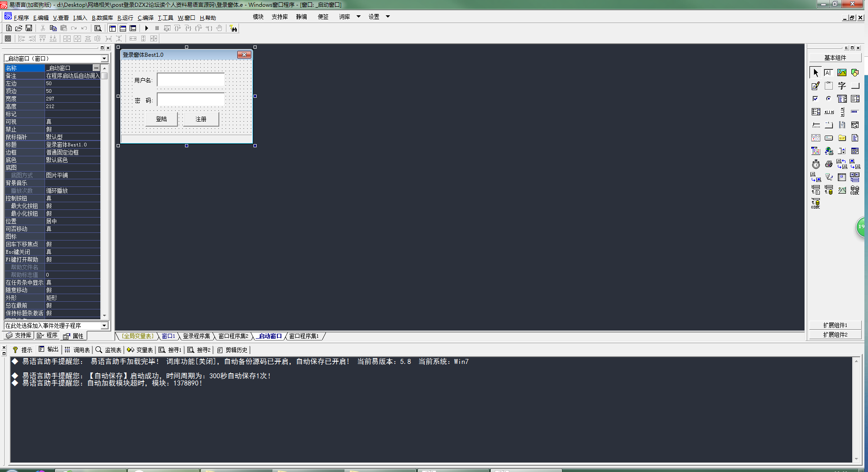
Task: Select the image box component icon
Action: [x=841, y=73]
